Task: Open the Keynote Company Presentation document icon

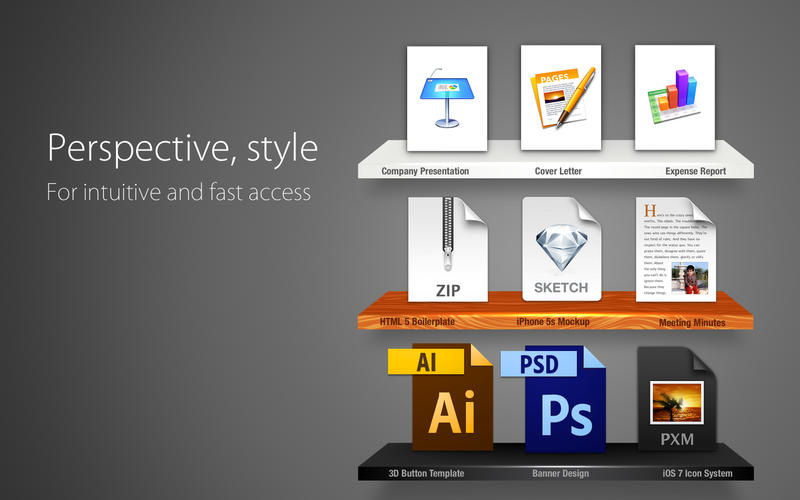Action: (447, 98)
